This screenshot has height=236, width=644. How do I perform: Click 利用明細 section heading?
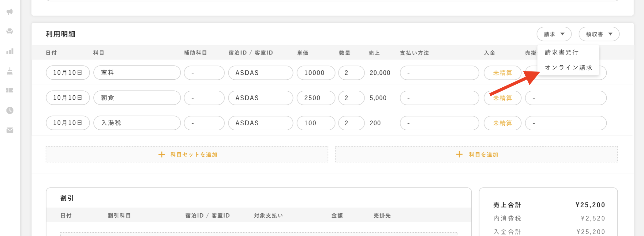click(61, 34)
